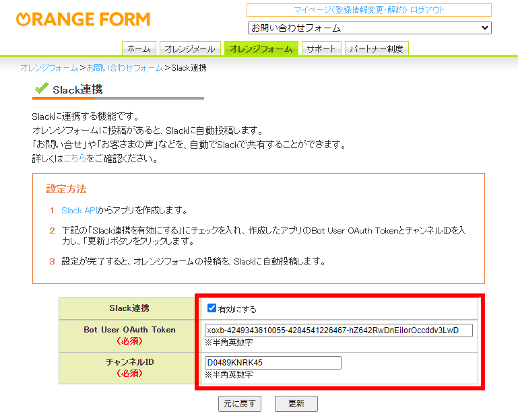Click the ※半角英数字 note under the channel ID field

coord(228,375)
